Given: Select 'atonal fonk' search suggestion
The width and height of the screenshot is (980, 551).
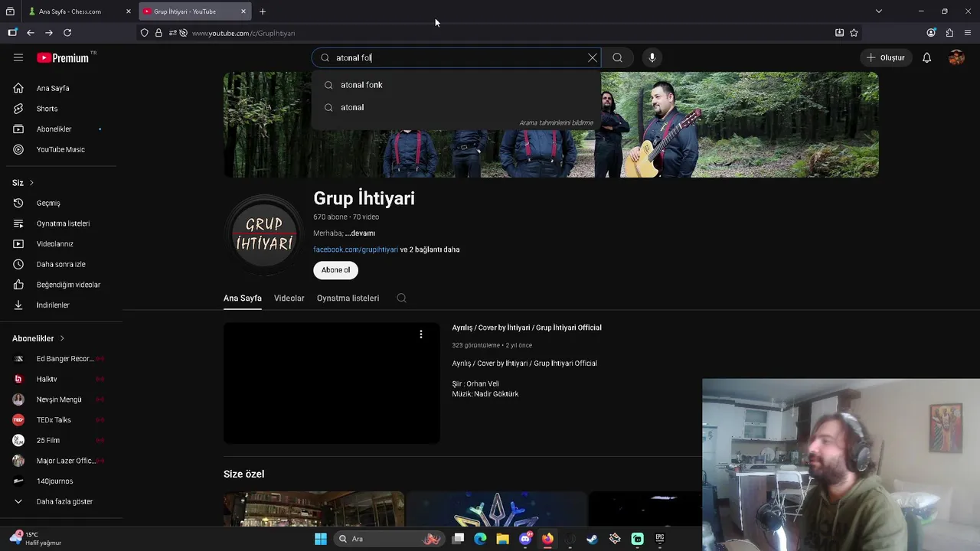Looking at the screenshot, I should (x=456, y=85).
